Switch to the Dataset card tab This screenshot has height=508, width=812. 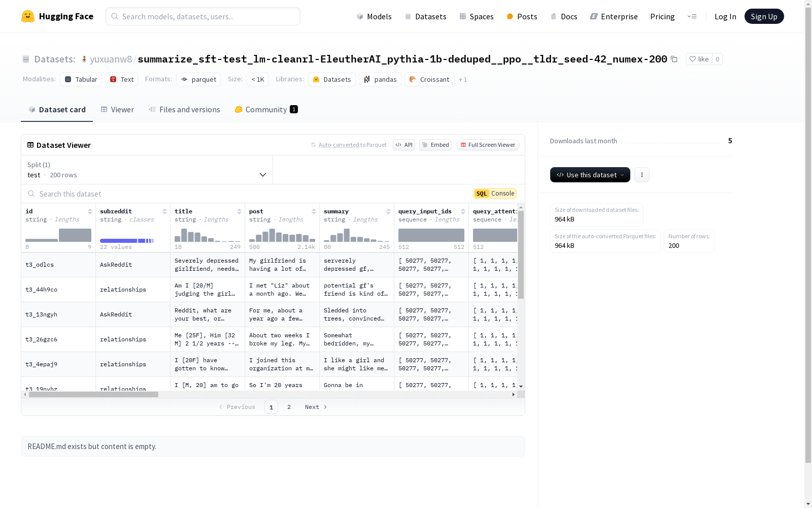coord(57,110)
